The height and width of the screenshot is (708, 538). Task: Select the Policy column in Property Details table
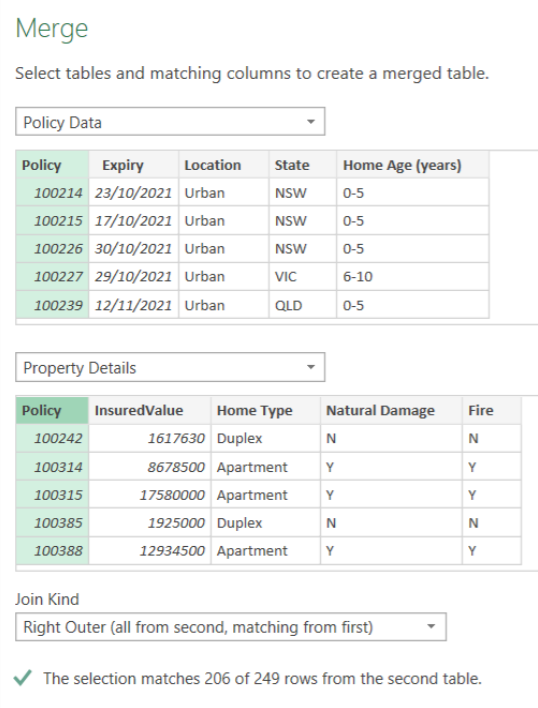[x=52, y=410]
